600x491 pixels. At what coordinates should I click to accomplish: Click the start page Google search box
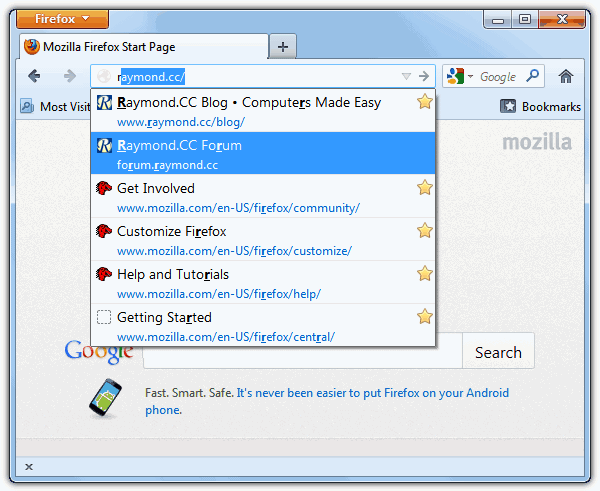(303, 357)
